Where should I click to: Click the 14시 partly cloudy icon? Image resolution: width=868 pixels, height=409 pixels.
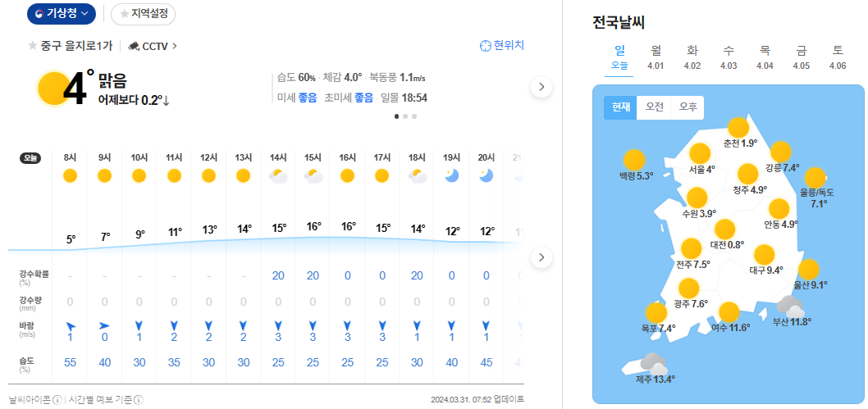pyautogui.click(x=278, y=175)
